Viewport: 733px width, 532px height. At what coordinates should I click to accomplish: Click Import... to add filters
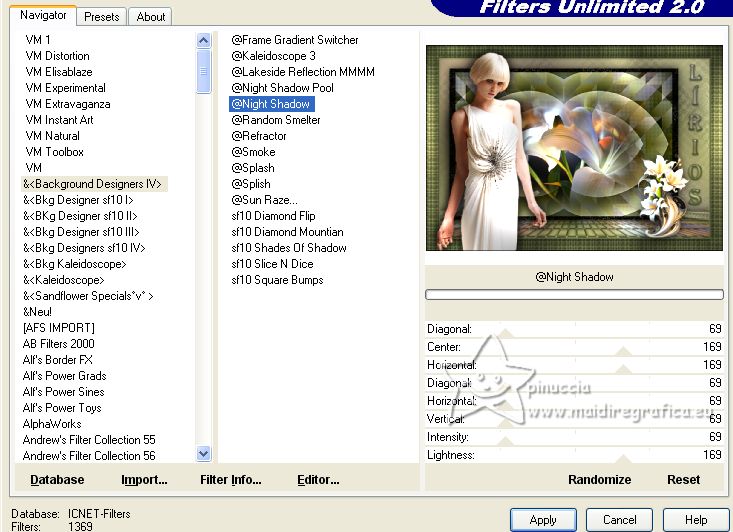[144, 480]
